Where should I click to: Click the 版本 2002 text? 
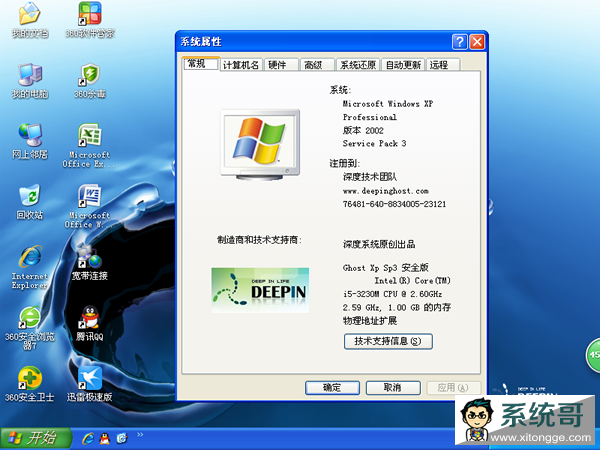click(x=363, y=130)
